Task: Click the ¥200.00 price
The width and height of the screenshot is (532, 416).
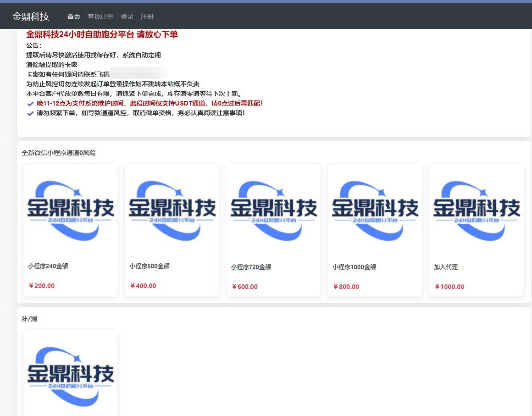Action: [41, 286]
